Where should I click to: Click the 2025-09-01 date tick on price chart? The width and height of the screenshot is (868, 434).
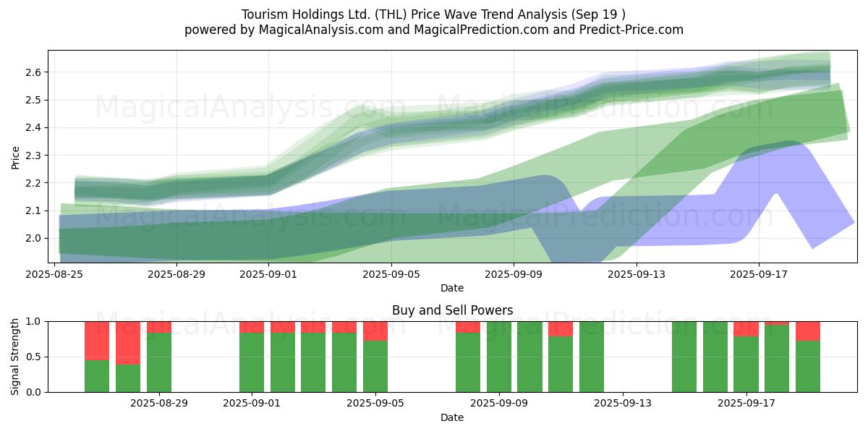(269, 274)
